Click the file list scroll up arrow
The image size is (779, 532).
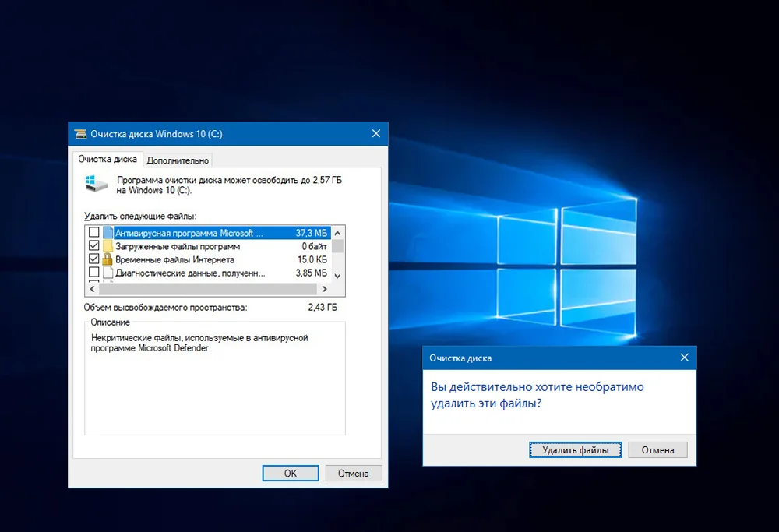(337, 232)
